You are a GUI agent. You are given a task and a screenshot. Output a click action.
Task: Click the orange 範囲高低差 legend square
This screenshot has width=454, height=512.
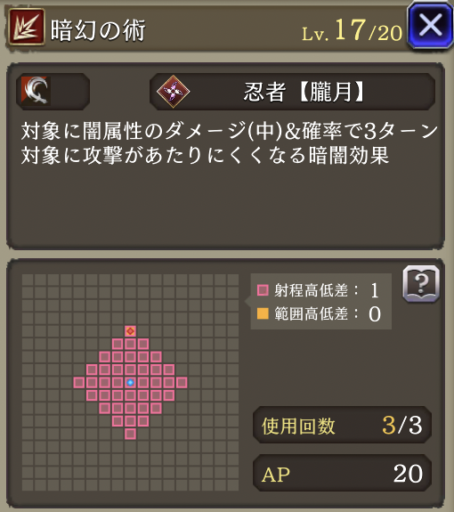pyautogui.click(x=263, y=314)
